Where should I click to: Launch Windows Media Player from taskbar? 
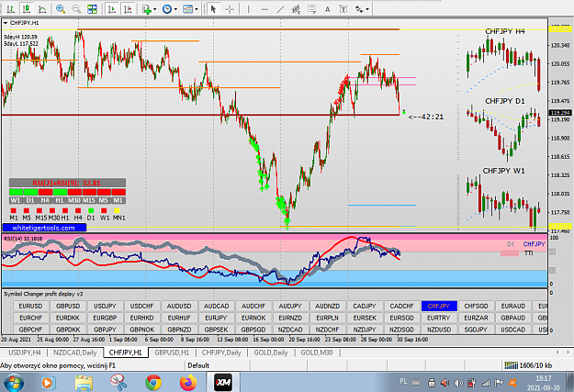(47, 383)
